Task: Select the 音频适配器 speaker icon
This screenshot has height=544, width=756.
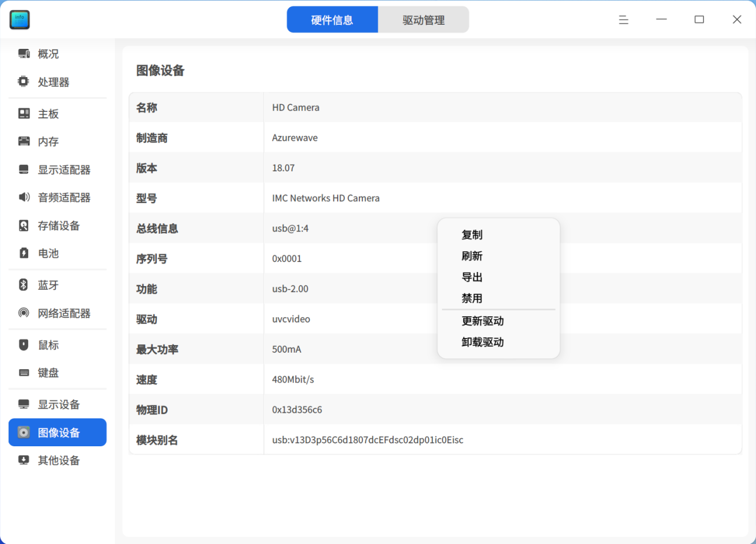Action: (x=24, y=197)
